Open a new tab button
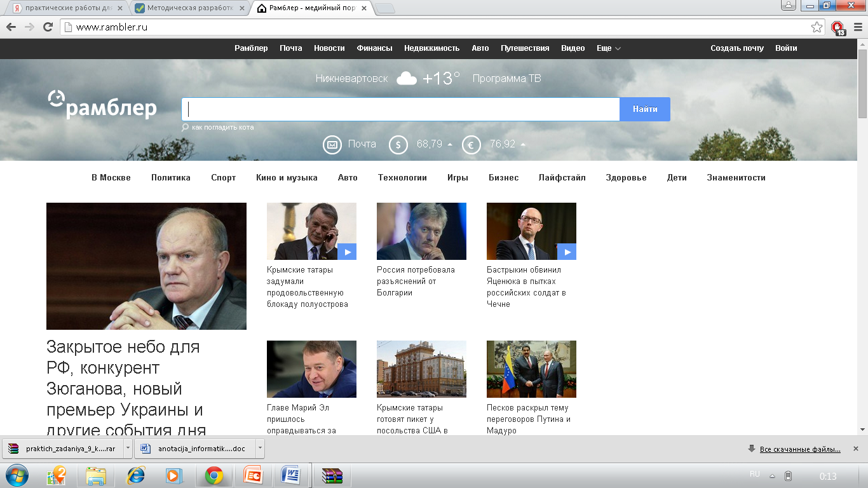Viewport: 868px width, 488px height. (384, 8)
